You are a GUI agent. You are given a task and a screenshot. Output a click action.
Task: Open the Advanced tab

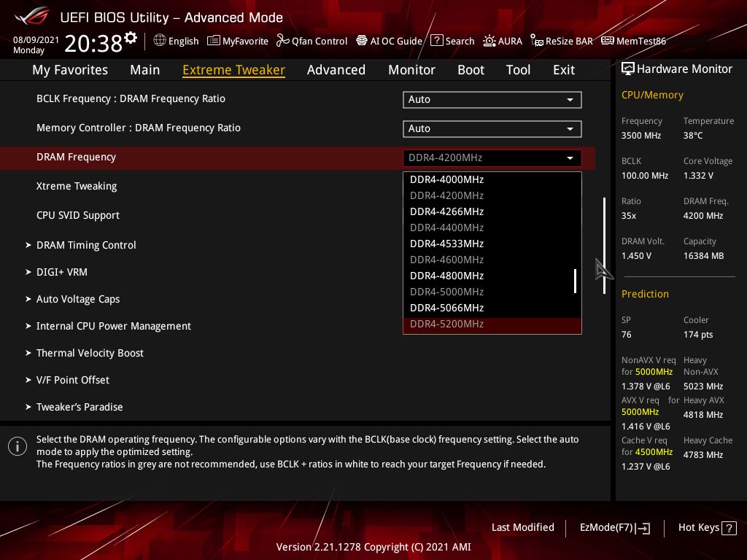tap(336, 69)
